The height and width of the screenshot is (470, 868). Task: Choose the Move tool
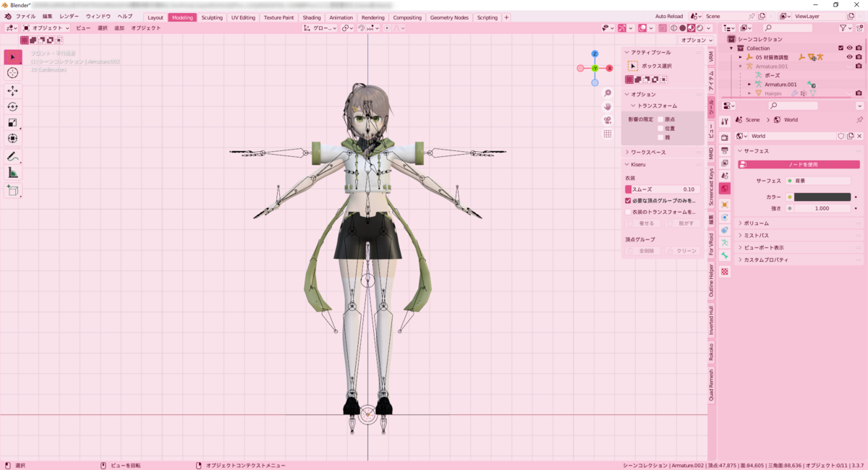pyautogui.click(x=13, y=90)
